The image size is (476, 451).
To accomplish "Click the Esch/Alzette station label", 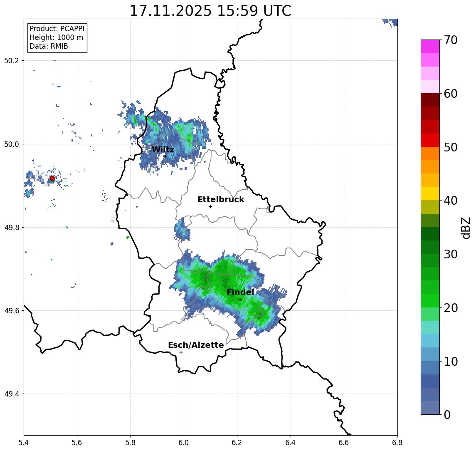I will pyautogui.click(x=196, y=345).
